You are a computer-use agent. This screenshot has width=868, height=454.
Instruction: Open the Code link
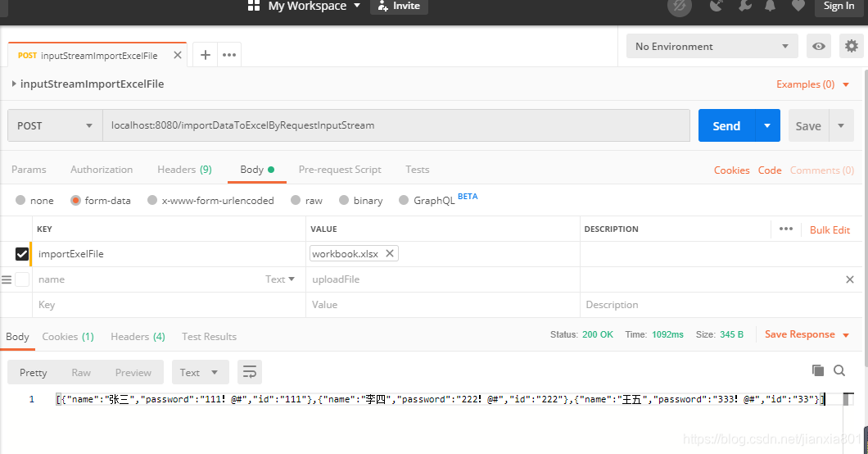[x=770, y=170]
